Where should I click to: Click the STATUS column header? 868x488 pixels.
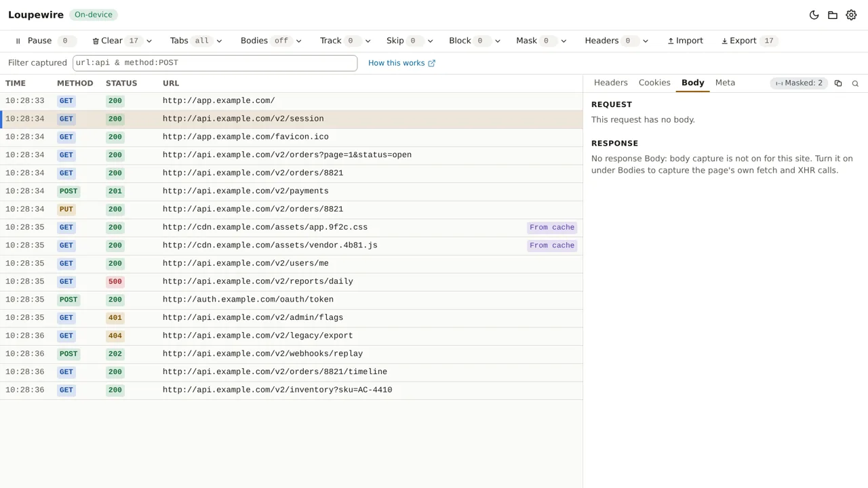pyautogui.click(x=121, y=83)
